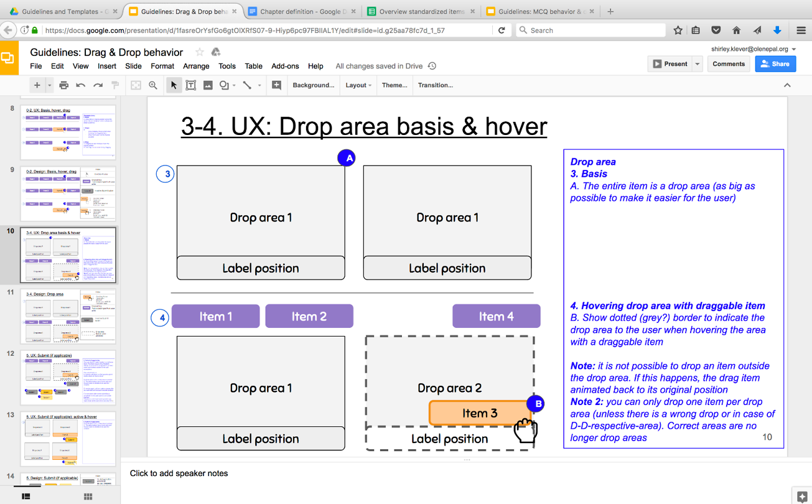The image size is (812, 504).
Task: Click the undo arrow in the toolbar
Action: 81,85
